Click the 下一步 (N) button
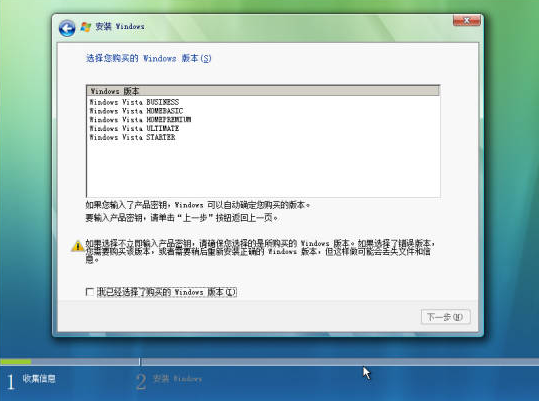This screenshot has width=539, height=401. click(x=445, y=317)
